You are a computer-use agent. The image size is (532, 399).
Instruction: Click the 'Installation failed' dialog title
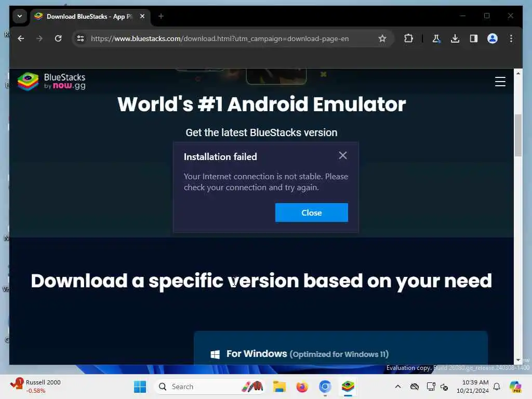(220, 157)
